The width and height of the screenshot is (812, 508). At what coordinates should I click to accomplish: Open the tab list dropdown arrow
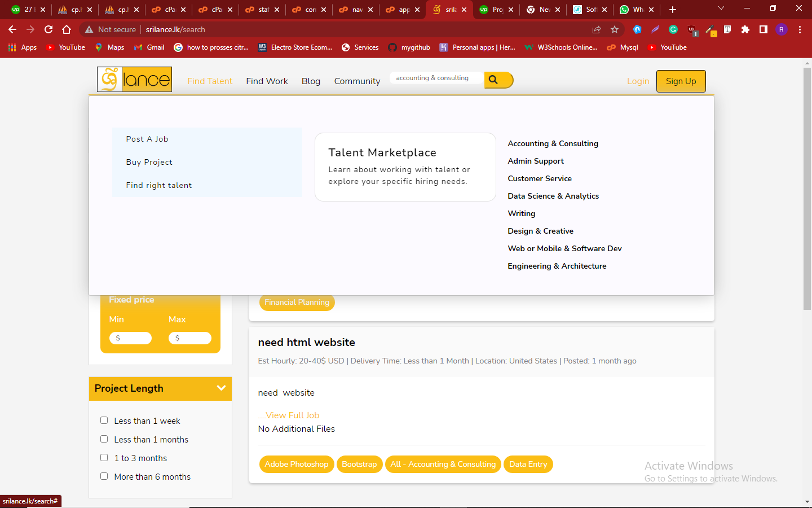[x=721, y=8]
